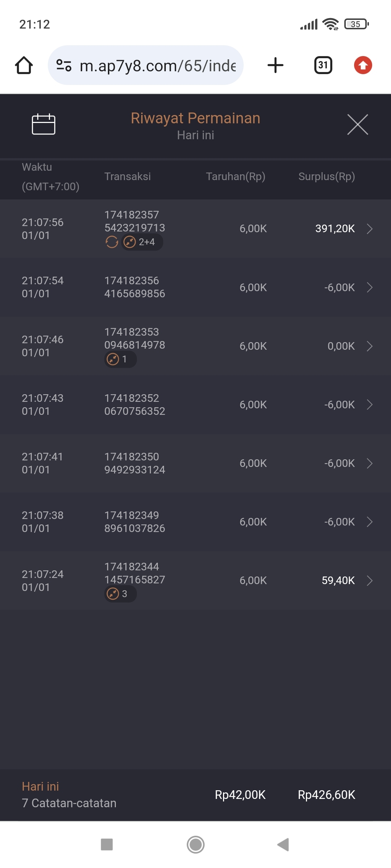The height and width of the screenshot is (868, 391).
Task: Expand details for the 59,40K record
Action: pos(369,580)
